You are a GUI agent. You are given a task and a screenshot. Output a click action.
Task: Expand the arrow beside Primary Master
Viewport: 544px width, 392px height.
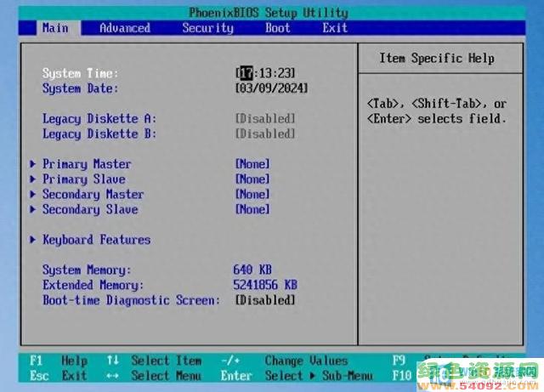click(32, 164)
